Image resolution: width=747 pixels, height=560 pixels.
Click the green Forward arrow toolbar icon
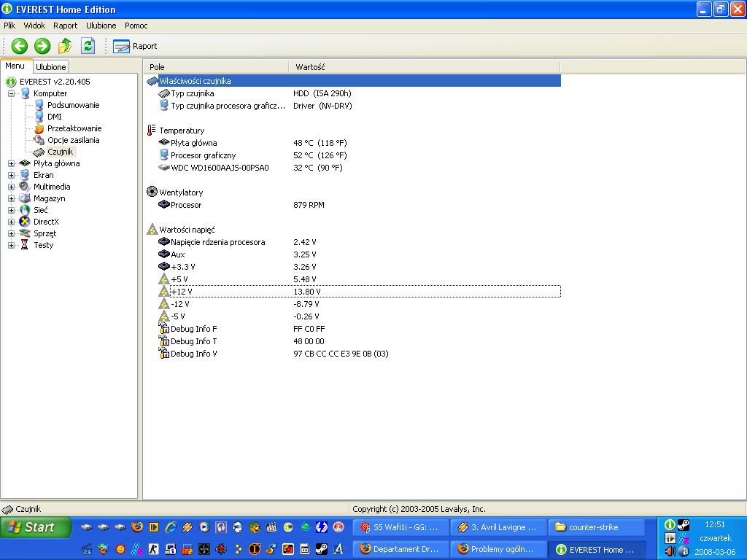click(x=42, y=46)
